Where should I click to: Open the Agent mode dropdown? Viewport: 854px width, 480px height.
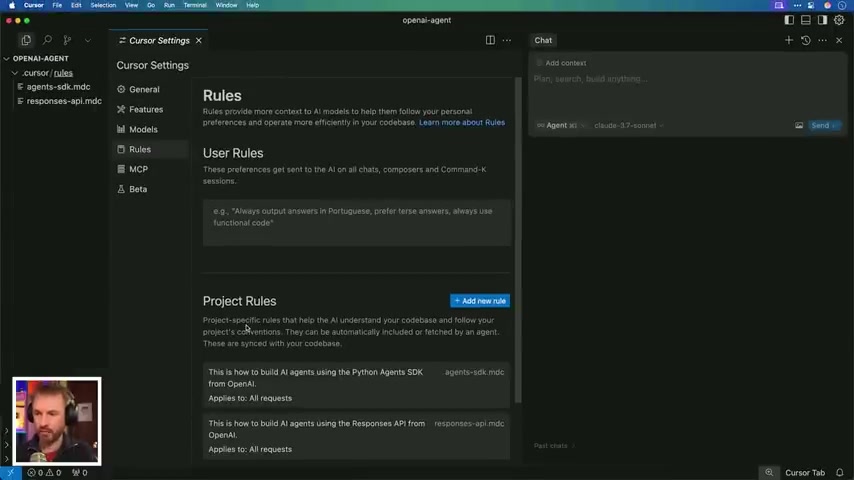click(x=560, y=125)
